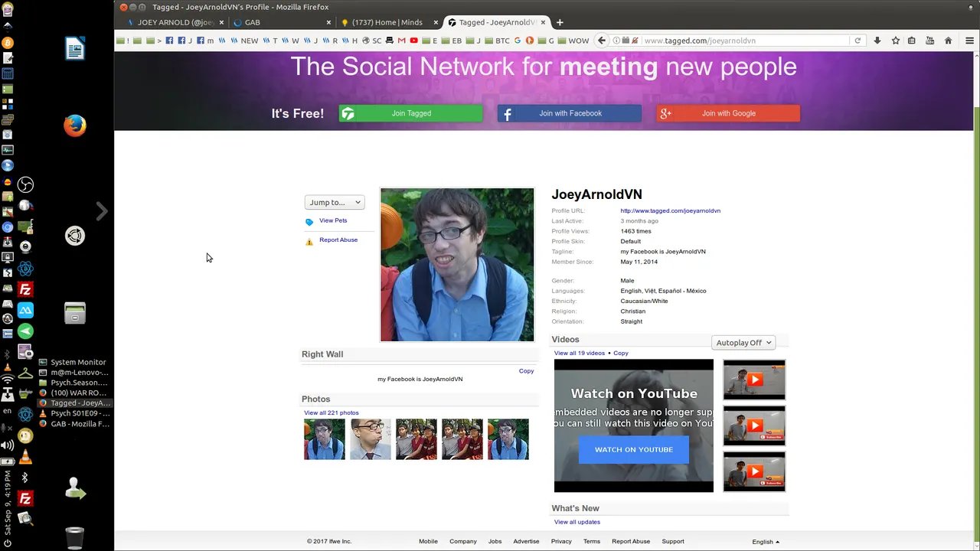Click Join with Google button
The width and height of the screenshot is (980, 551).
728,113
